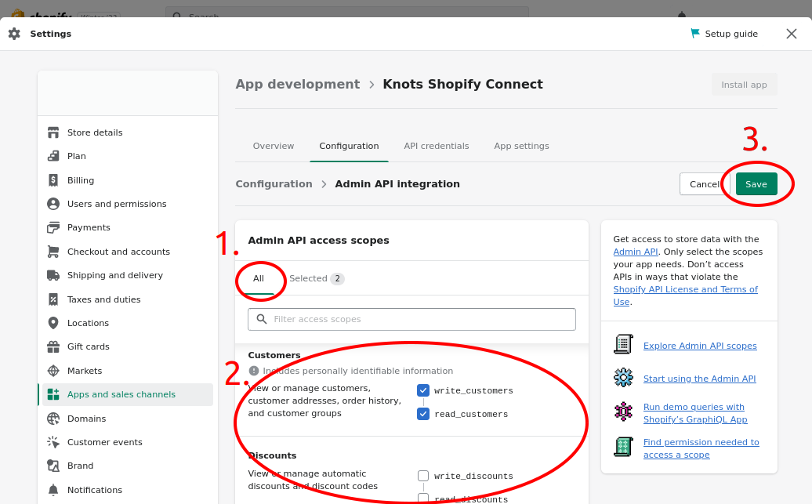Screen dimensions: 812x504
Task: Enable the write_discounts scope
Action: click(x=423, y=476)
